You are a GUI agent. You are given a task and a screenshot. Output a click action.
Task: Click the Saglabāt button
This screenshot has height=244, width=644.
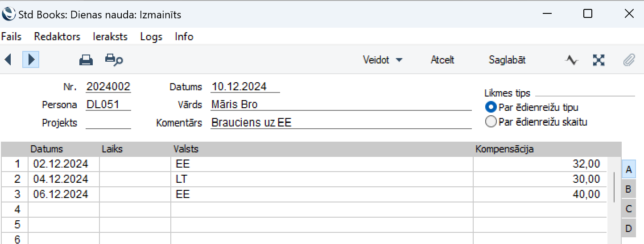click(507, 60)
